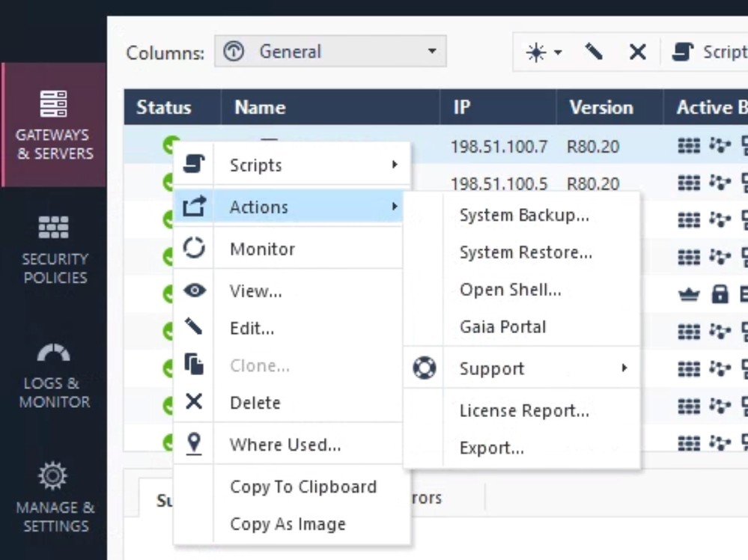748x560 pixels.
Task: Select Actions in the context menu
Action: [289, 207]
